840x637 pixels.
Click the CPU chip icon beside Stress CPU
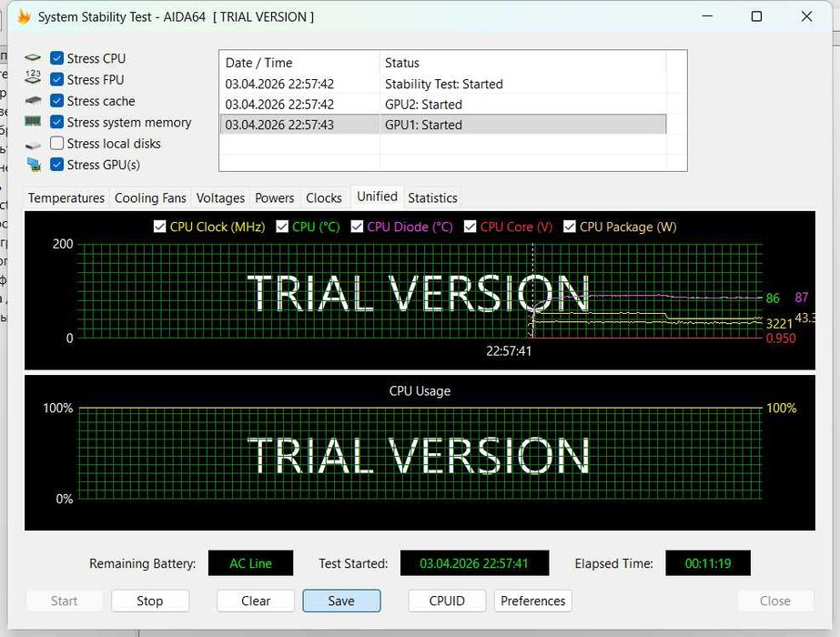33,58
